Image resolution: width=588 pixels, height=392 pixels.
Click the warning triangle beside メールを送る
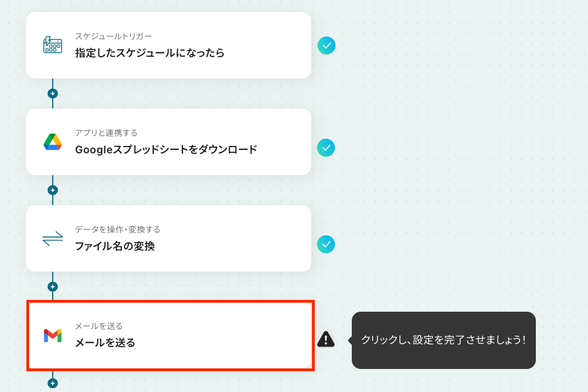tap(325, 339)
